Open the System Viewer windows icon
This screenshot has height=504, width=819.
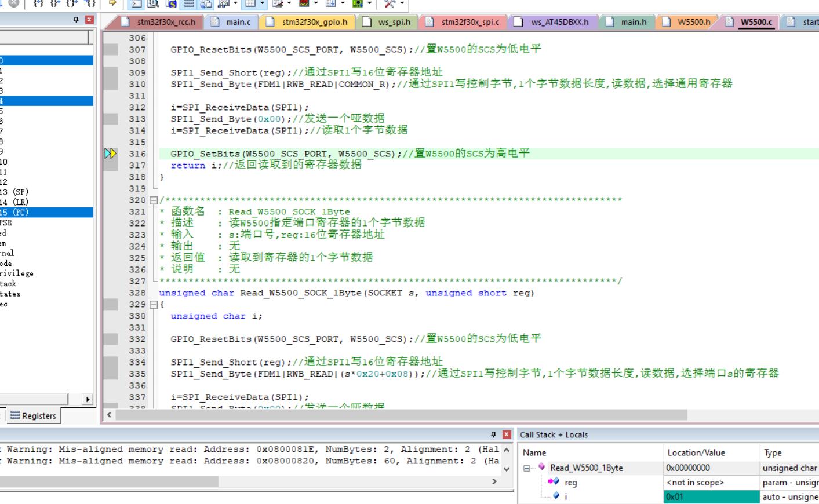[x=358, y=4]
